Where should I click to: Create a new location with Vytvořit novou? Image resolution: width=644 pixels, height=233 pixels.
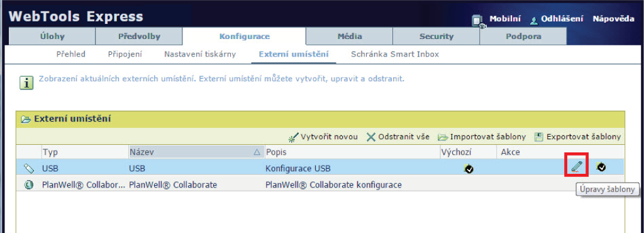tap(323, 137)
